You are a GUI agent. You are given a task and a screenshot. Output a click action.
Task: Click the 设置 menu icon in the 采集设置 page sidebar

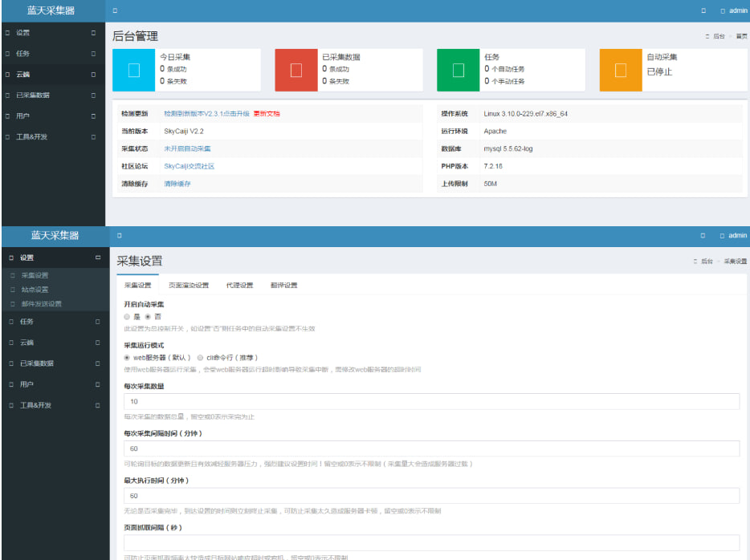tap(11, 258)
